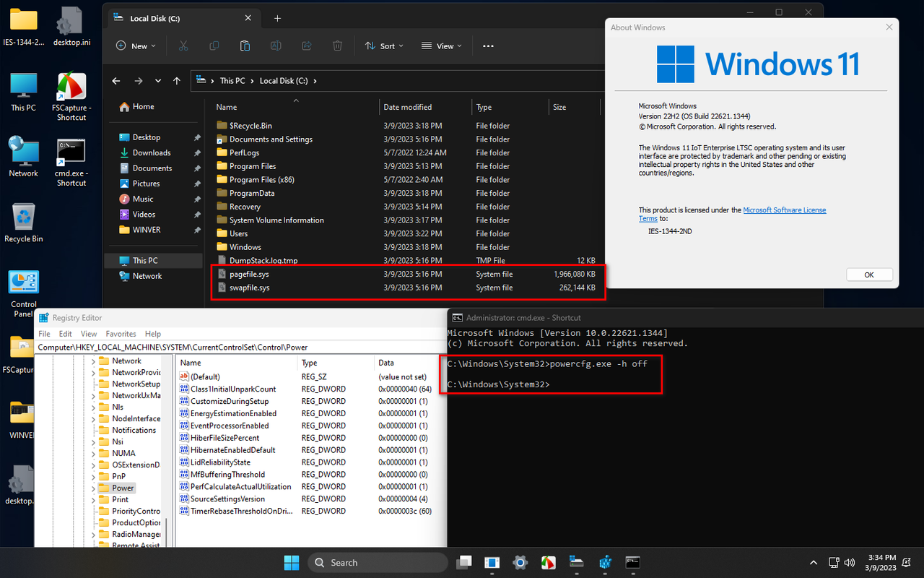The height and width of the screenshot is (578, 924).
Task: Click the Share icon in File Explorer toolbar
Action: pos(307,46)
